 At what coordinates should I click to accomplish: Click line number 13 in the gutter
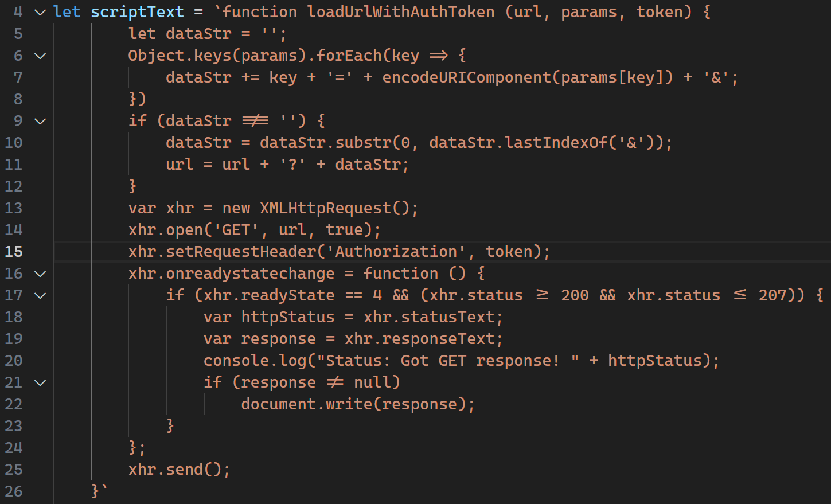pyautogui.click(x=14, y=208)
